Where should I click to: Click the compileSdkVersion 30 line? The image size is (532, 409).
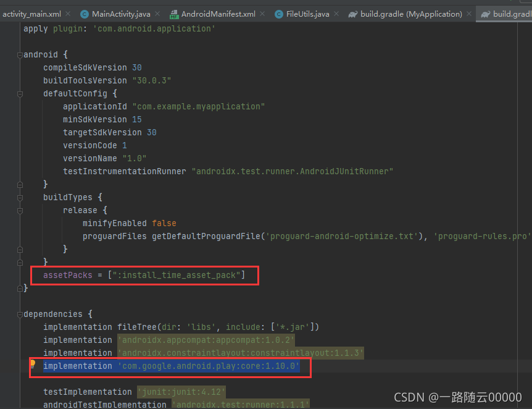pyautogui.click(x=93, y=67)
